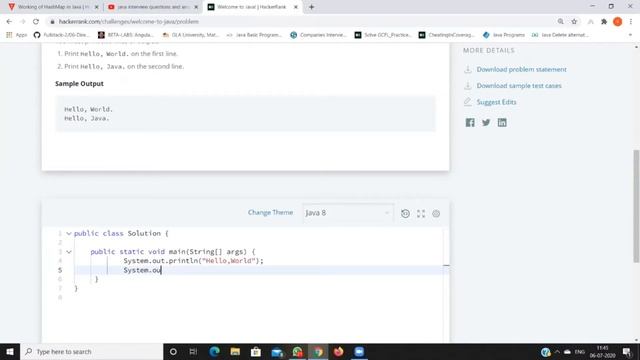Click the zoom magnifier icon in address bar
This screenshot has height=360, width=640.
click(x=560, y=22)
